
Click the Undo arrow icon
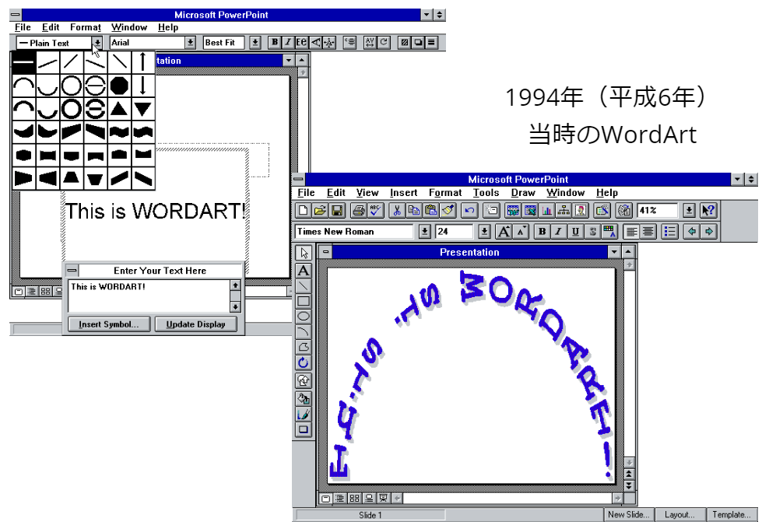(469, 211)
